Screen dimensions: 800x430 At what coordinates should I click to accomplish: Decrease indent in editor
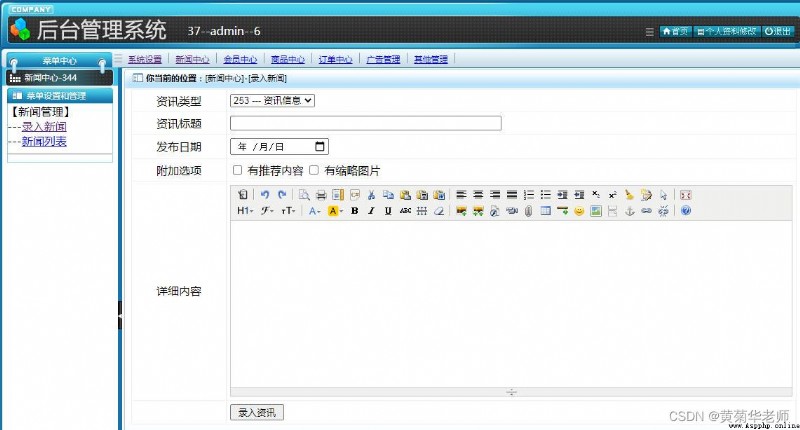[579, 195]
